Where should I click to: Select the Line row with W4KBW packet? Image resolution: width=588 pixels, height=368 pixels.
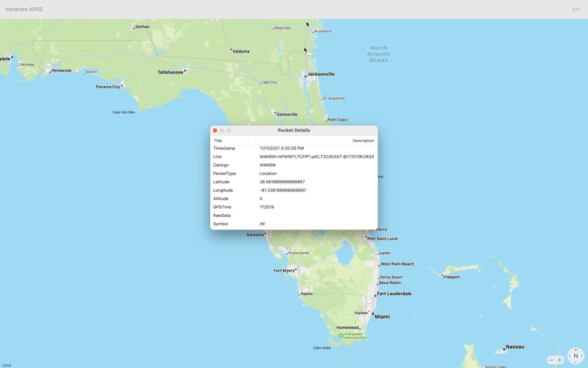tap(294, 157)
